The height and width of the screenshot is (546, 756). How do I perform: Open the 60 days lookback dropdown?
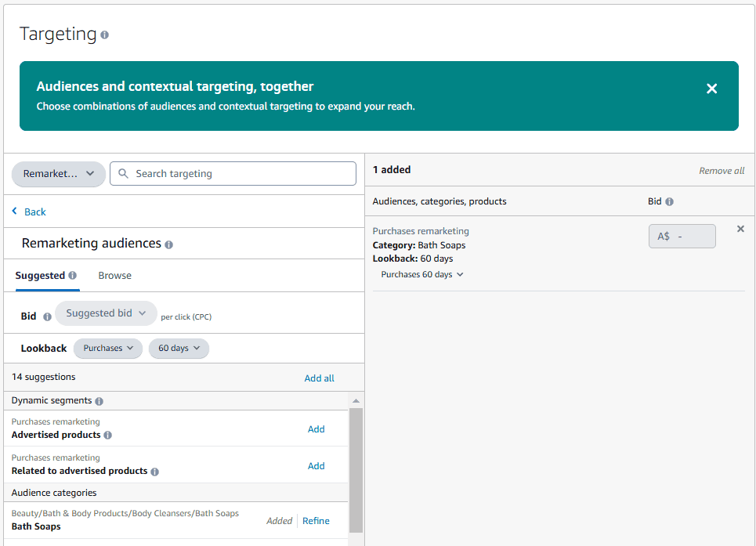tap(179, 348)
